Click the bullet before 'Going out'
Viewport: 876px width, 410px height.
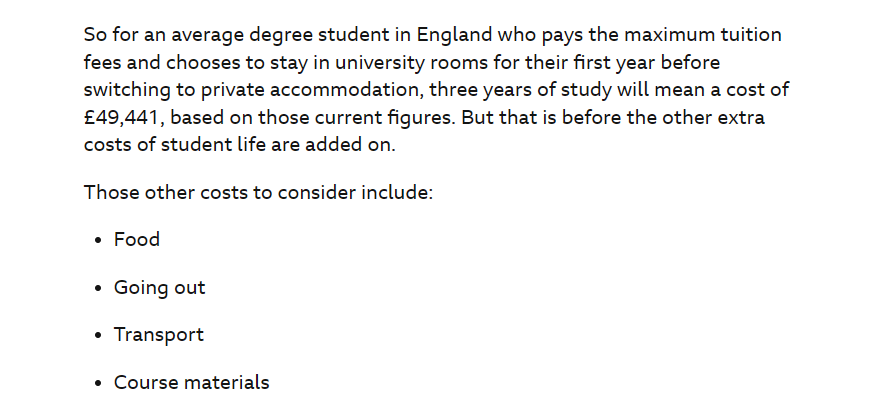pyautogui.click(x=99, y=288)
